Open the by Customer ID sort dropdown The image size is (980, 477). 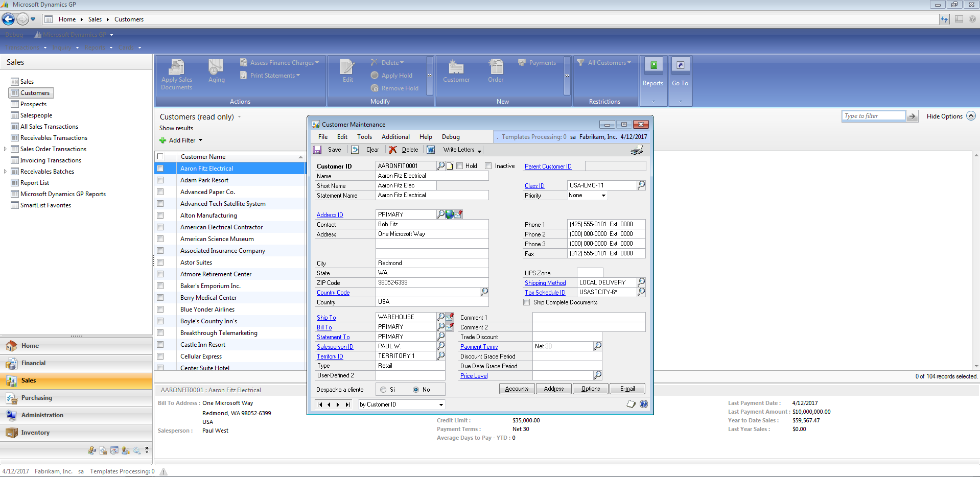click(441, 404)
